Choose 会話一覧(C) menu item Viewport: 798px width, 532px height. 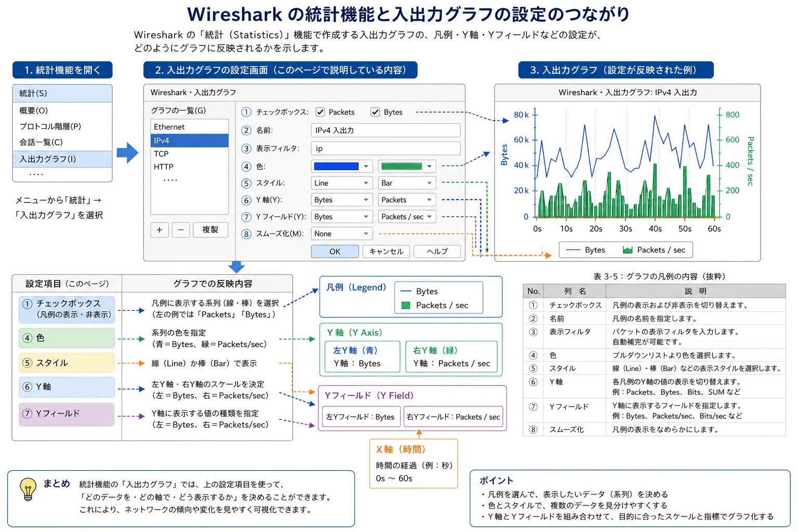click(x=62, y=142)
